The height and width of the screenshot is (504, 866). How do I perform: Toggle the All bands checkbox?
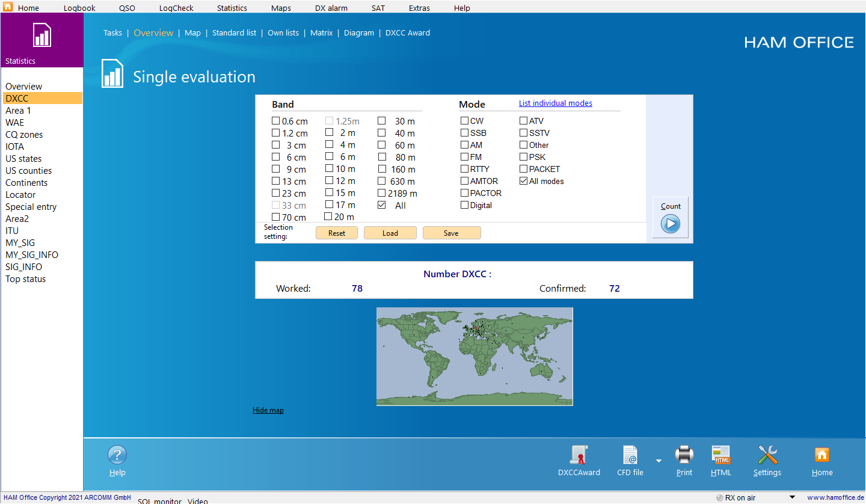(382, 205)
